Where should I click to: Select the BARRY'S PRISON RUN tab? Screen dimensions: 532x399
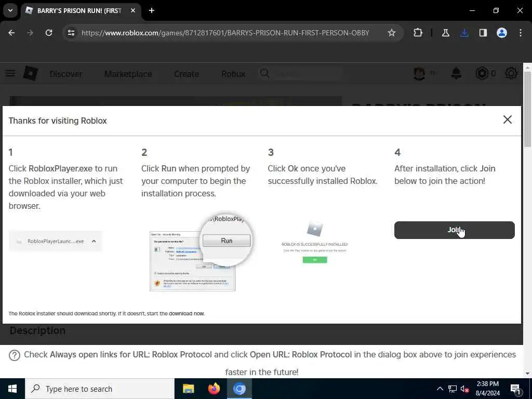[79, 11]
